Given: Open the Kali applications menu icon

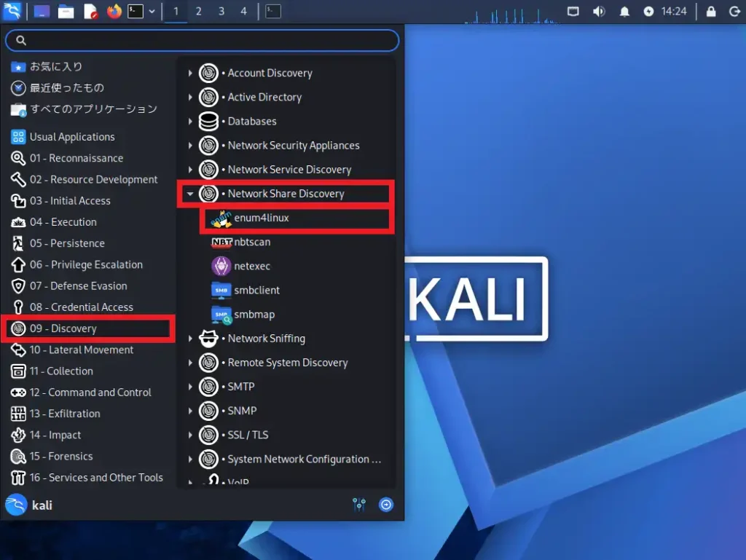Looking at the screenshot, I should click(12, 12).
